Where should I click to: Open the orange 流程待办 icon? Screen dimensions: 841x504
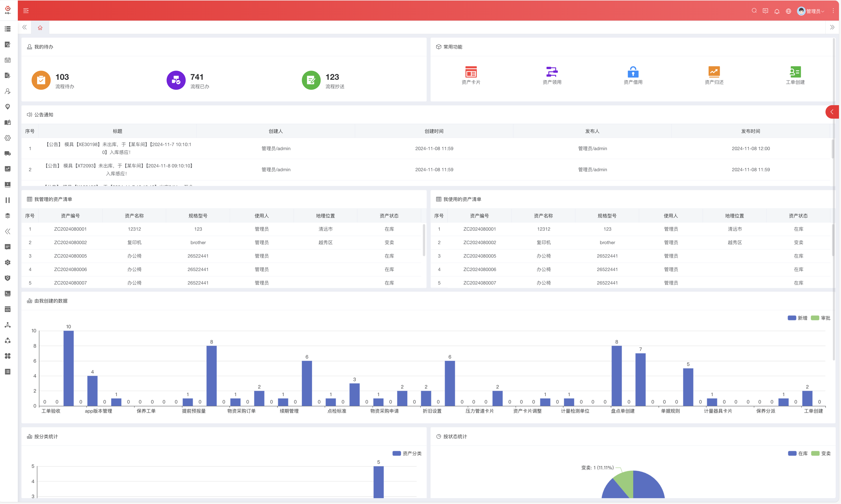41,80
